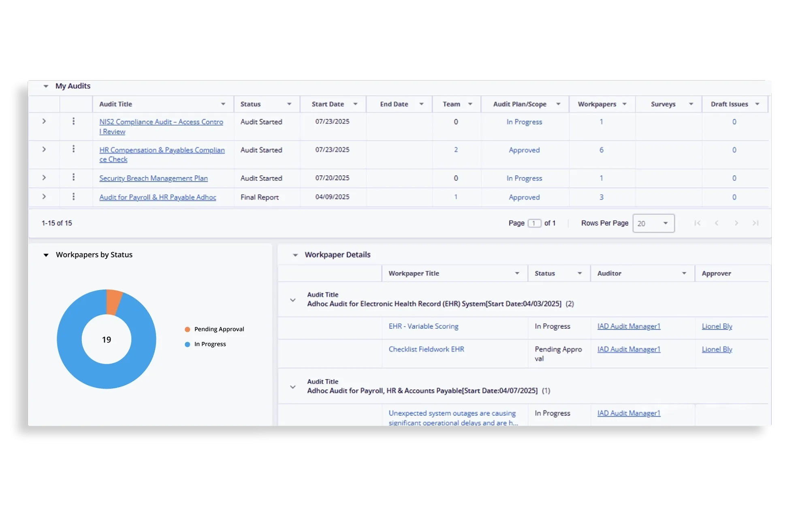Expand the HR Compensation & Payables row
800x532 pixels.
(x=44, y=150)
